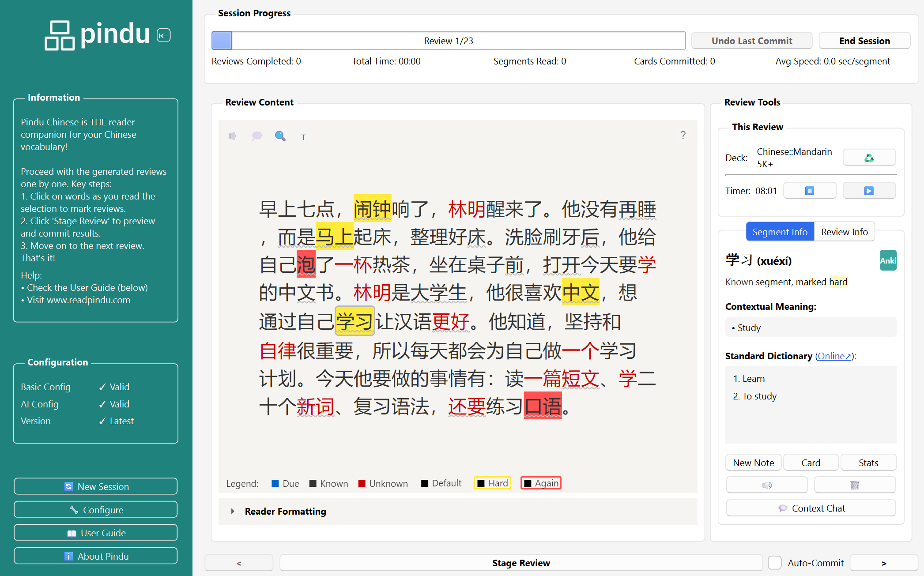924x576 pixels.
Task: Toggle the Hard legend marker
Action: pyautogui.click(x=492, y=483)
